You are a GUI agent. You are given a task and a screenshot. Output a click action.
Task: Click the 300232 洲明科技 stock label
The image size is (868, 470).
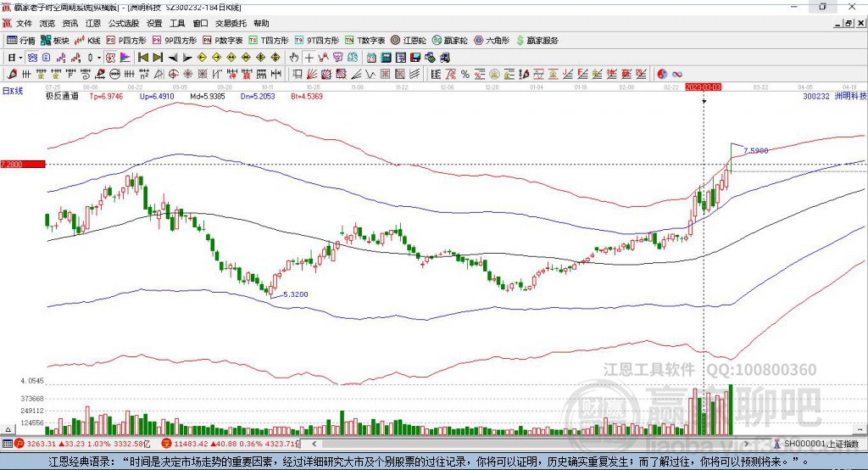[835, 97]
